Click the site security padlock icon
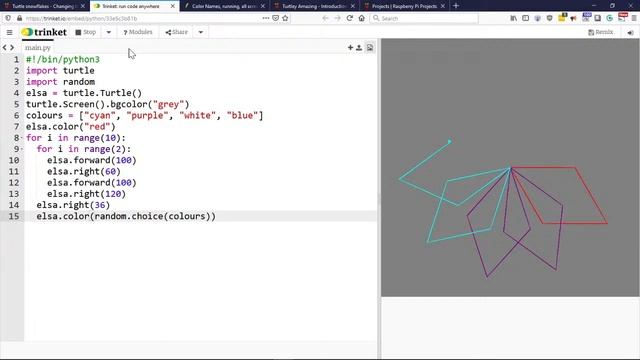This screenshot has height=360, width=640. (x=19, y=18)
